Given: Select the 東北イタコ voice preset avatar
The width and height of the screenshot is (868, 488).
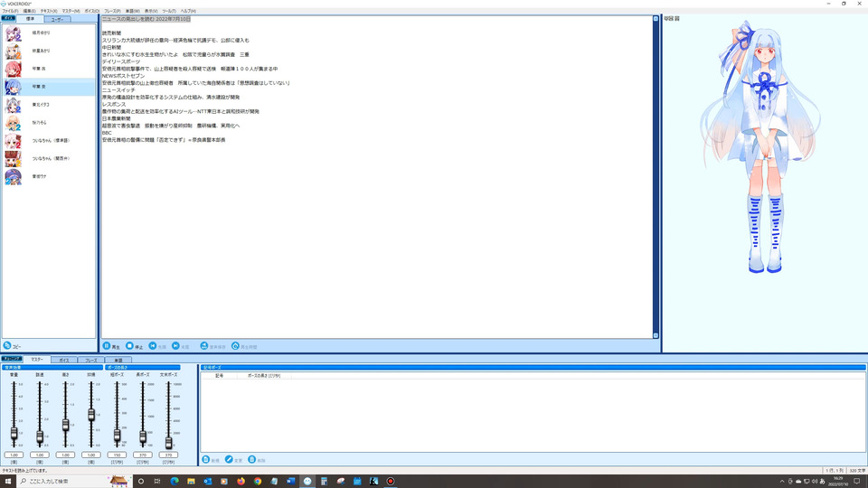Looking at the screenshot, I should 13,105.
